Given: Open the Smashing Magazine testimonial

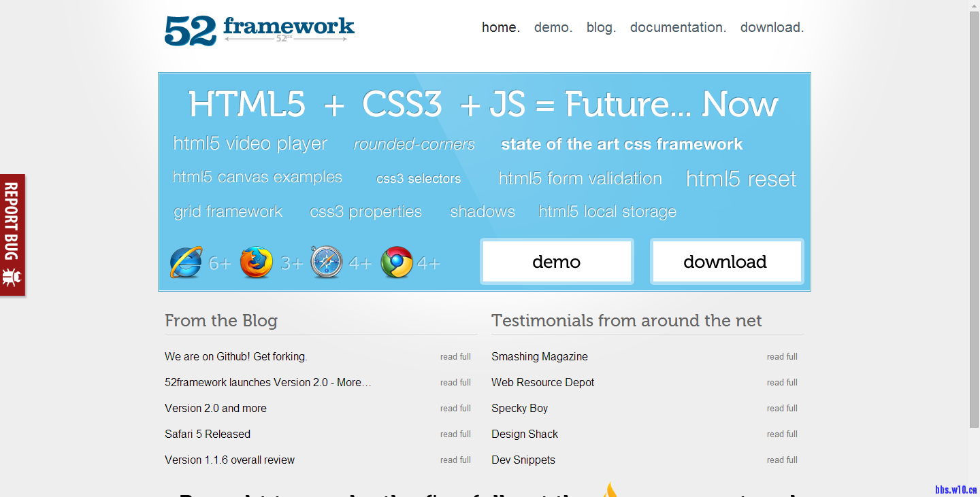Looking at the screenshot, I should (x=540, y=357).
